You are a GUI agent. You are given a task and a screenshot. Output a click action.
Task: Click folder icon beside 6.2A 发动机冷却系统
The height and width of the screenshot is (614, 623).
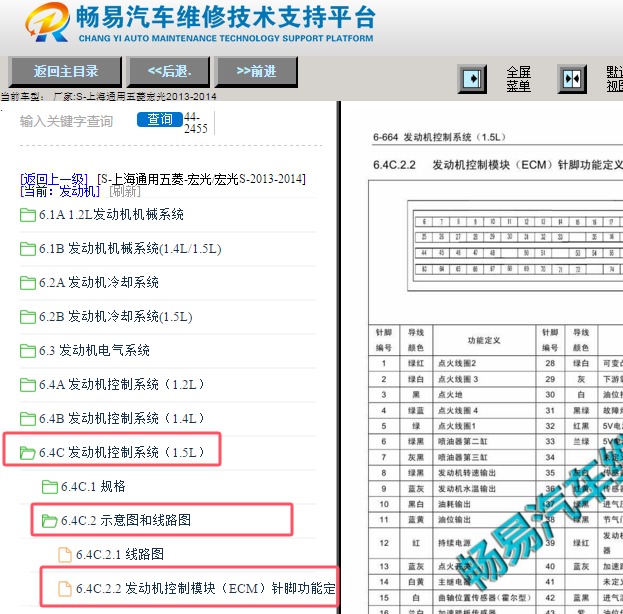(x=27, y=283)
